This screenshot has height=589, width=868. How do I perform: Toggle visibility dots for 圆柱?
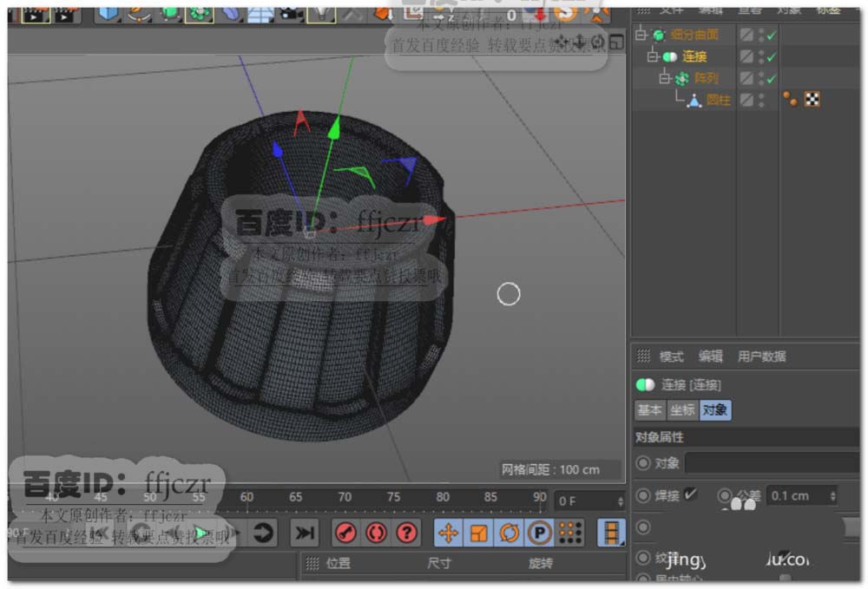pyautogui.click(x=761, y=100)
